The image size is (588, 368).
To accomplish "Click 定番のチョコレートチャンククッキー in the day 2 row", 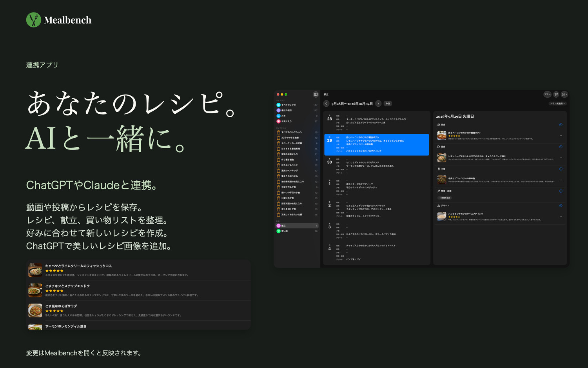I will coord(364,216).
